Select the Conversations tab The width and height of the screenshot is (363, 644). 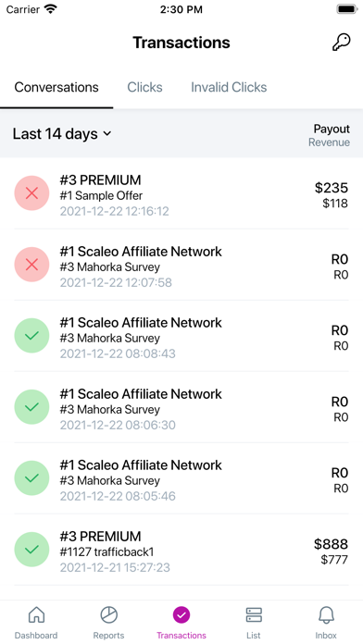pyautogui.click(x=56, y=87)
